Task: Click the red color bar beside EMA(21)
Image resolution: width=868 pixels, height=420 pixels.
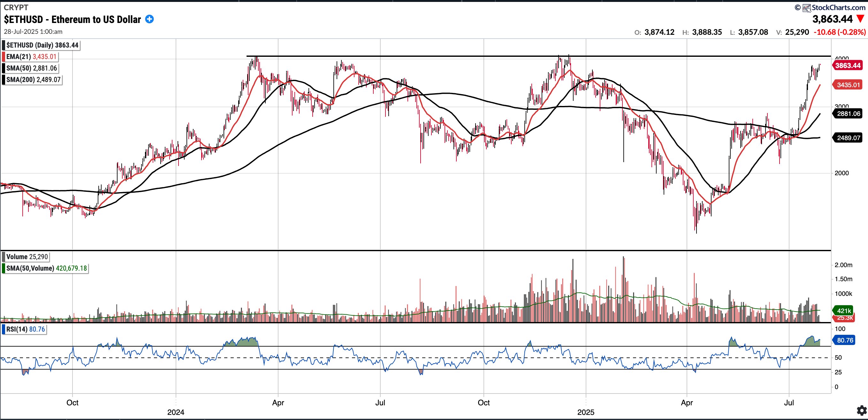Action: click(4, 56)
